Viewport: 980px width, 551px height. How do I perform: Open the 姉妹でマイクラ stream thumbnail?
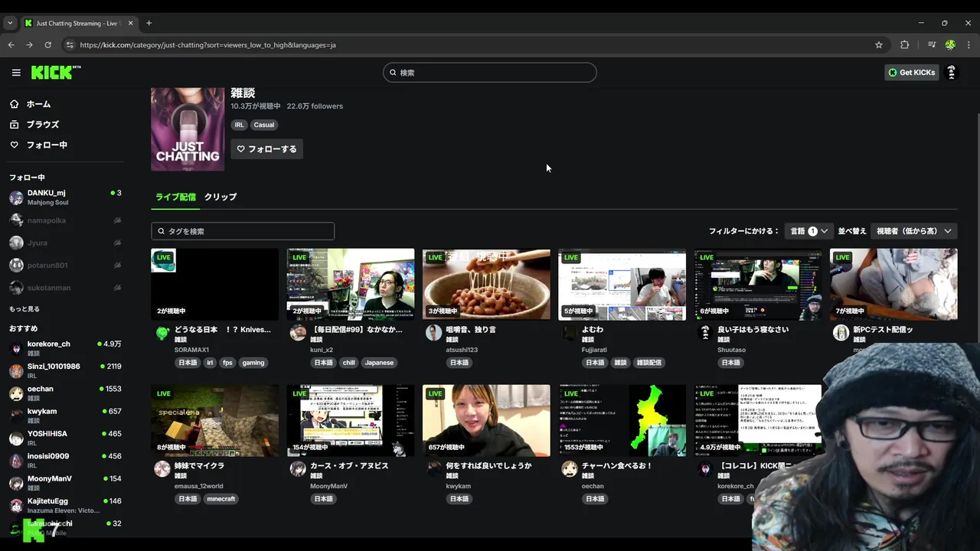tap(215, 420)
